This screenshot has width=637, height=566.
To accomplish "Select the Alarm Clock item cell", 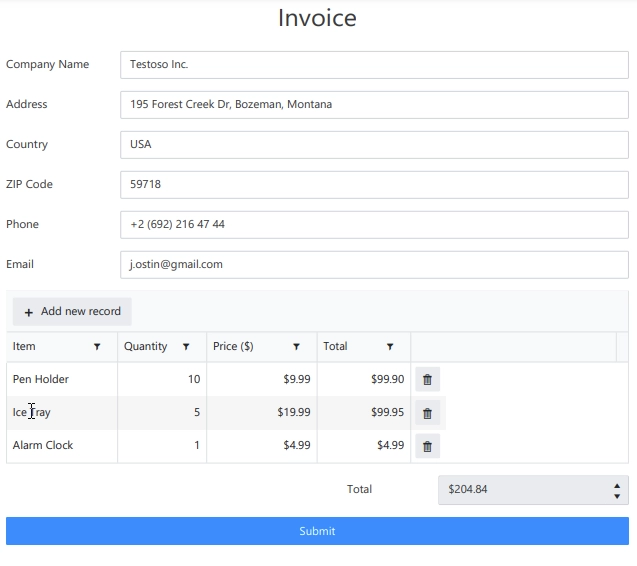I will pos(62,446).
